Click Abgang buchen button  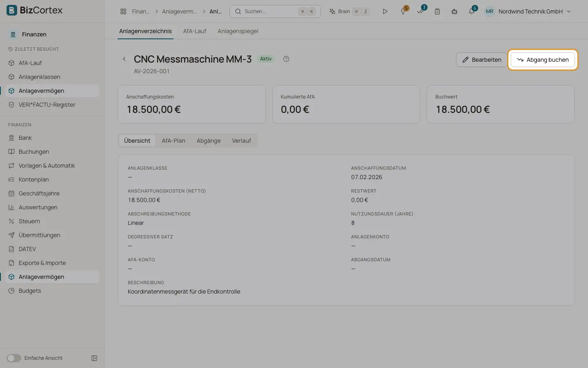coord(543,60)
